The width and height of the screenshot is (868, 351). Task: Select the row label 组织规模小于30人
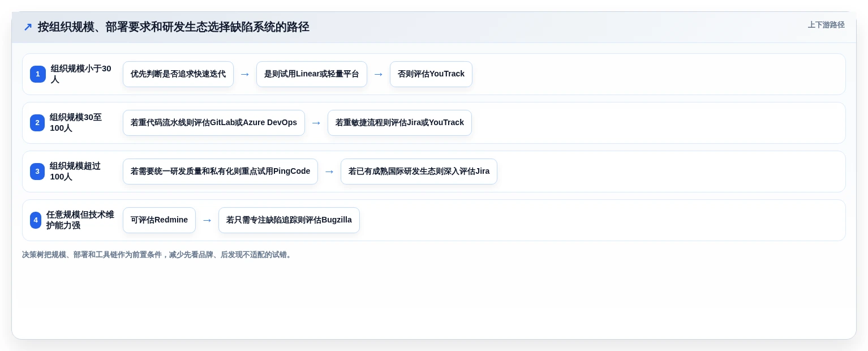(81, 74)
